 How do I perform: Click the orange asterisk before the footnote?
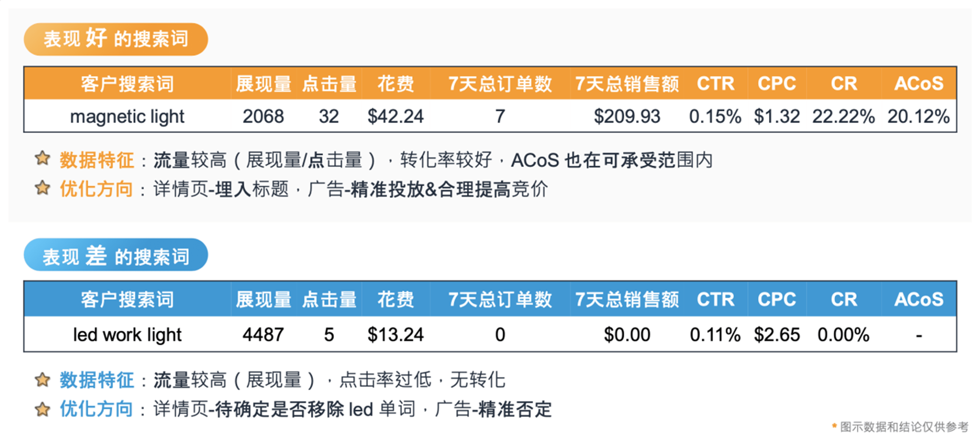click(x=834, y=426)
